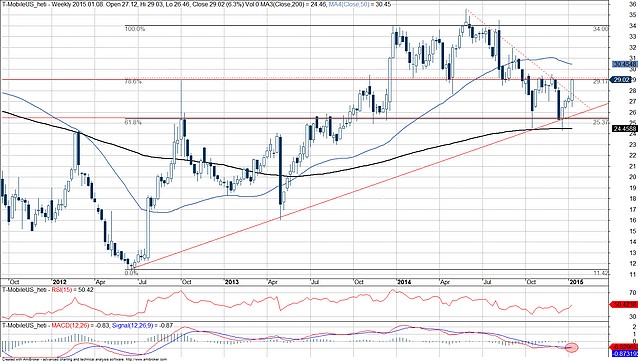Click the '61.8%' Fibonacci level label
The width and height of the screenshot is (638, 362).
coord(133,122)
